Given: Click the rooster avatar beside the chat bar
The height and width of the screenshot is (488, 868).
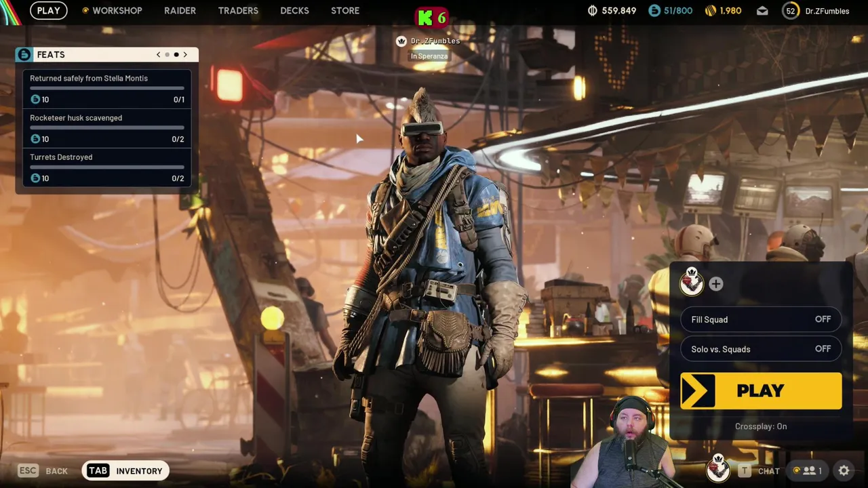Looking at the screenshot, I should (718, 468).
